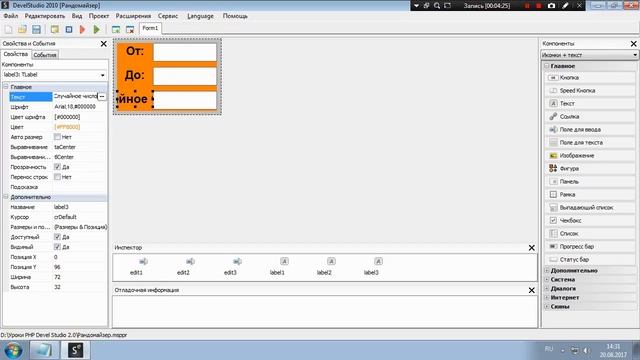Screen dimensions: 640x360
Task: Expand the Диалоги components category
Action: pyautogui.click(x=547, y=289)
